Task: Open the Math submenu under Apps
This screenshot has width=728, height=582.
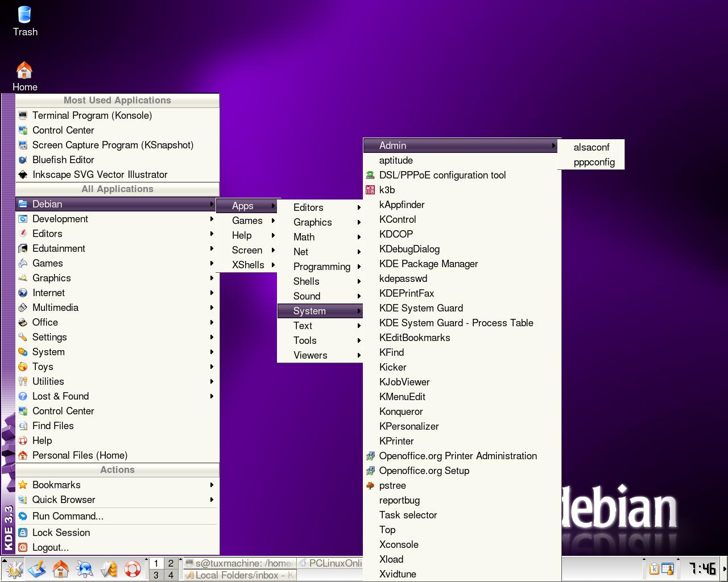Action: 320,237
